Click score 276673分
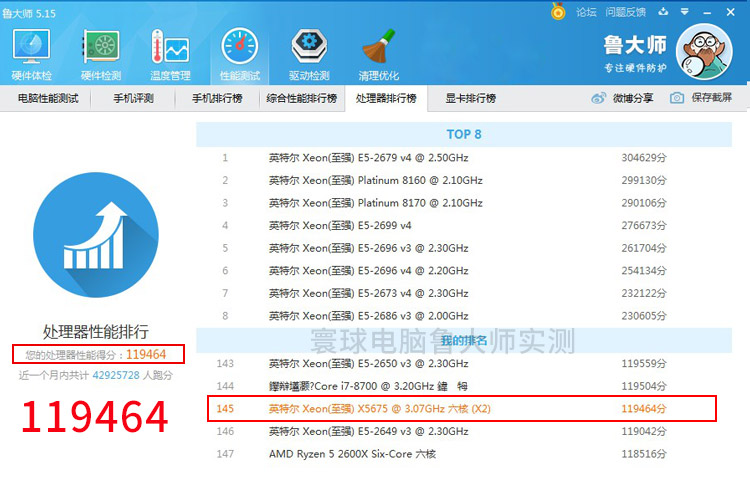The image size is (750, 501). tap(644, 225)
